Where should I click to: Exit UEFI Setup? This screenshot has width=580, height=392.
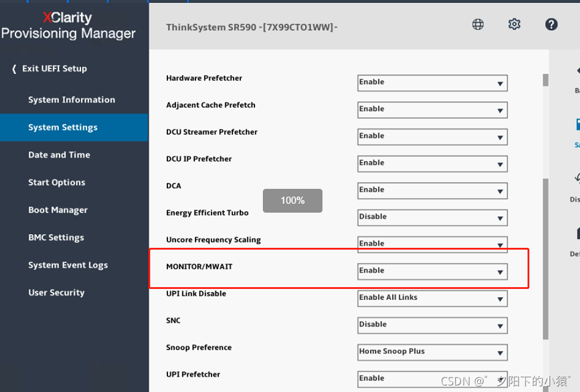click(54, 69)
